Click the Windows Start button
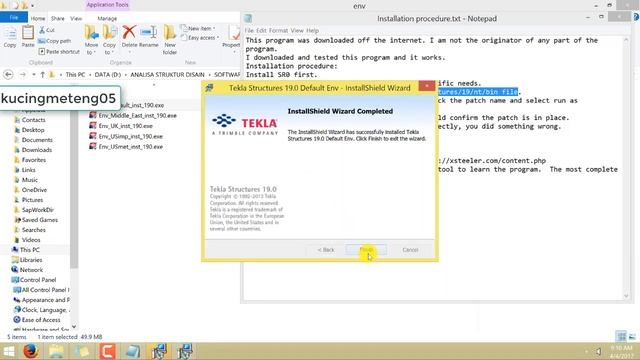This screenshot has width=640, height=360. pos(9,351)
